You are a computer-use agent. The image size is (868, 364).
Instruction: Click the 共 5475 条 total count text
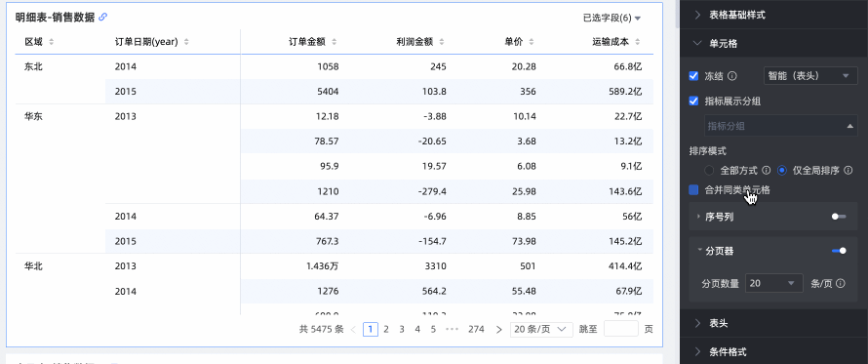(321, 329)
